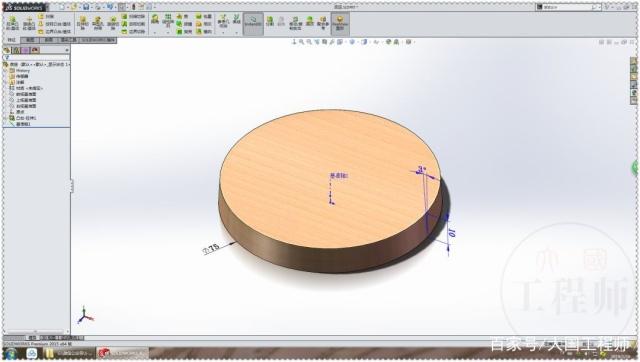Switch to the Evaluate ribbon tab
The width and height of the screenshot is (640, 362).
point(49,40)
